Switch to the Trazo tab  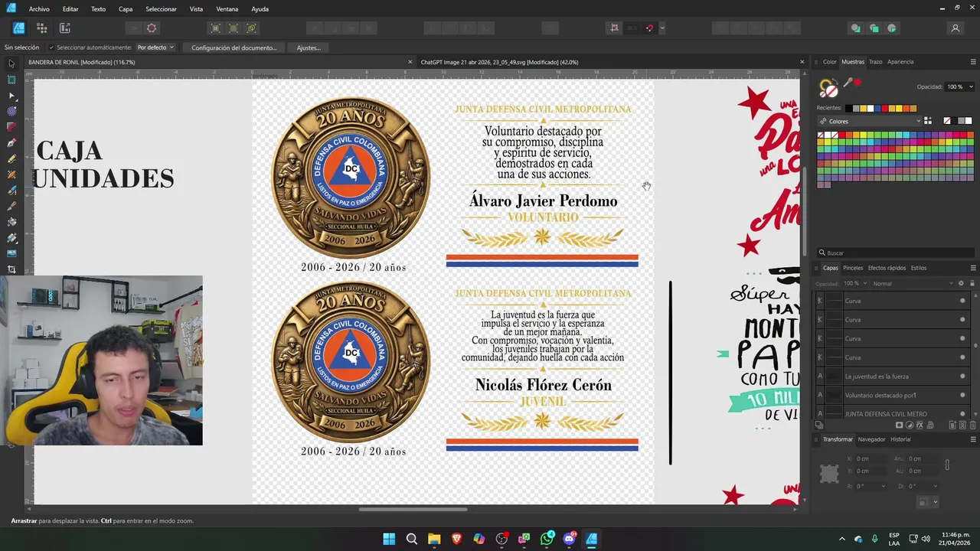click(875, 62)
